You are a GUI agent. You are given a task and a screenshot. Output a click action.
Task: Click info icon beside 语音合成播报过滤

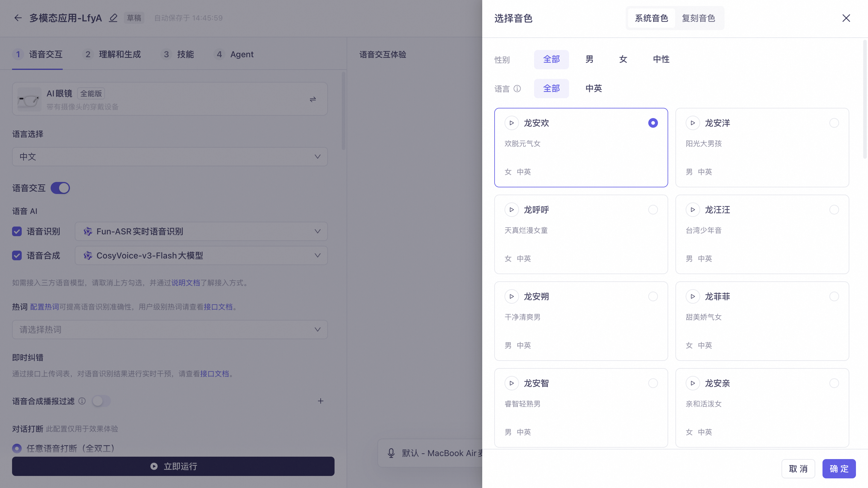click(82, 401)
